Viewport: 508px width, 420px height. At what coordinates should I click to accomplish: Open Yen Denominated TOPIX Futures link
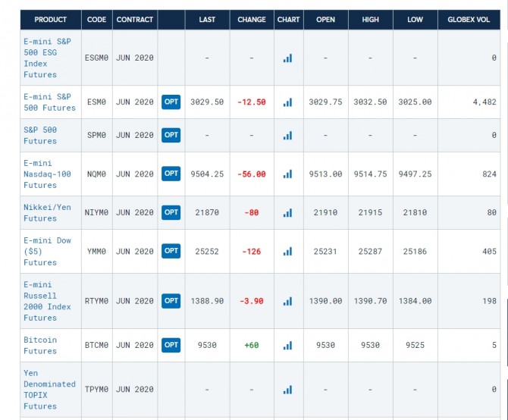(49, 390)
